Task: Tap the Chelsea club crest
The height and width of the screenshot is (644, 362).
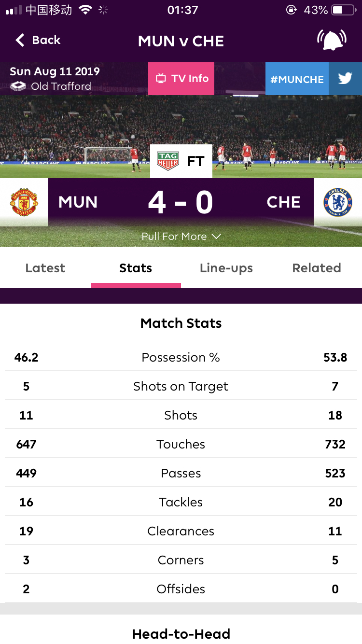Action: point(338,202)
